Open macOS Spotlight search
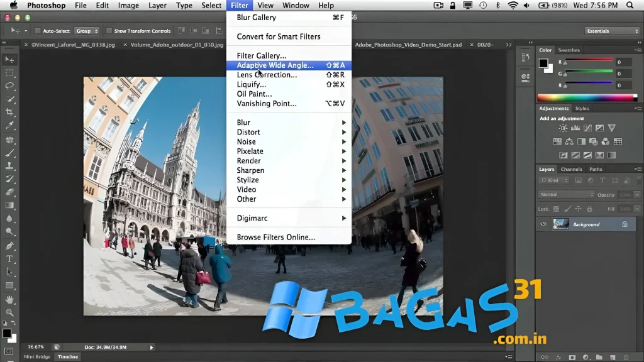The height and width of the screenshot is (362, 644). [630, 5]
